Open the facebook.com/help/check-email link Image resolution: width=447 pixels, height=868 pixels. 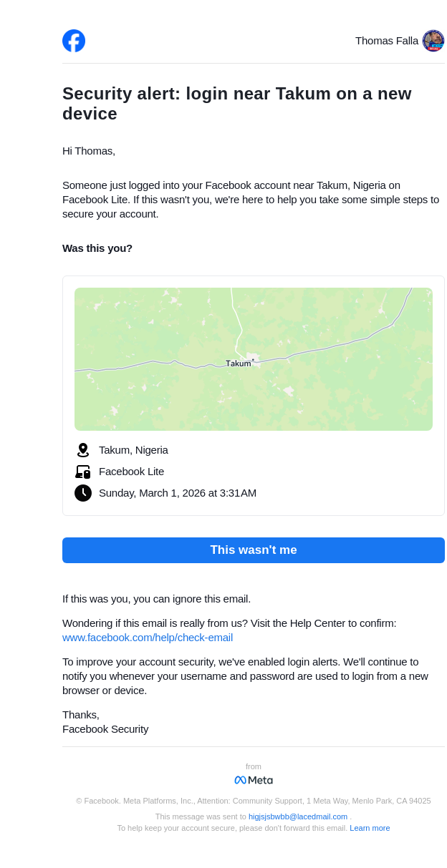[x=148, y=638]
